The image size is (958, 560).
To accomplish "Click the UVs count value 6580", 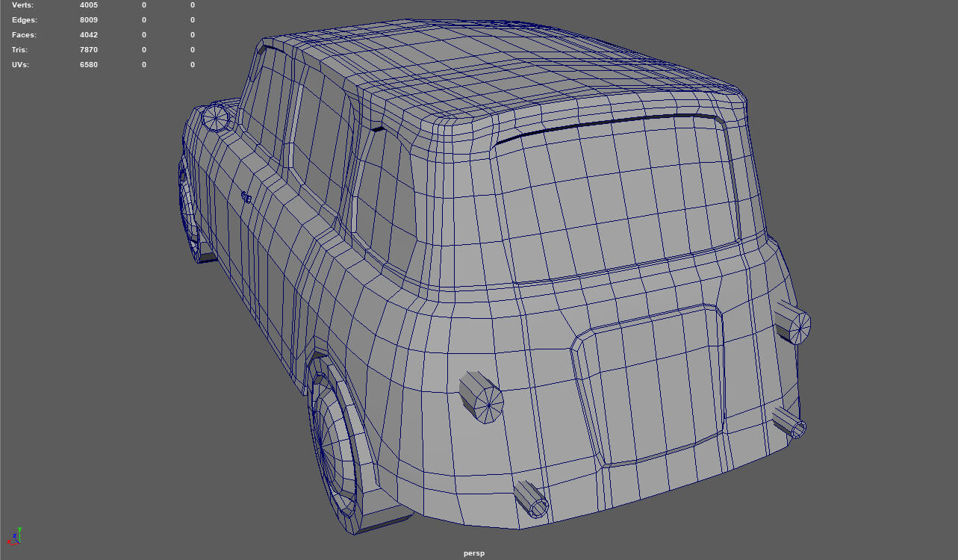I will [x=89, y=65].
